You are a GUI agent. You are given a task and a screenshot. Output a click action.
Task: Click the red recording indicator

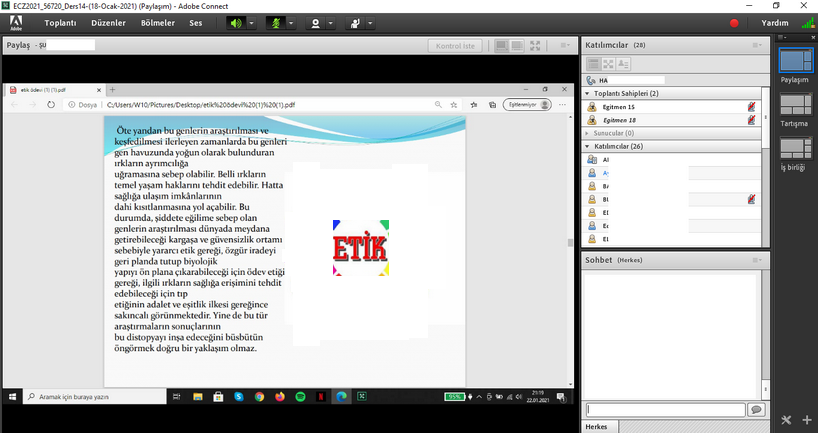pos(734,23)
